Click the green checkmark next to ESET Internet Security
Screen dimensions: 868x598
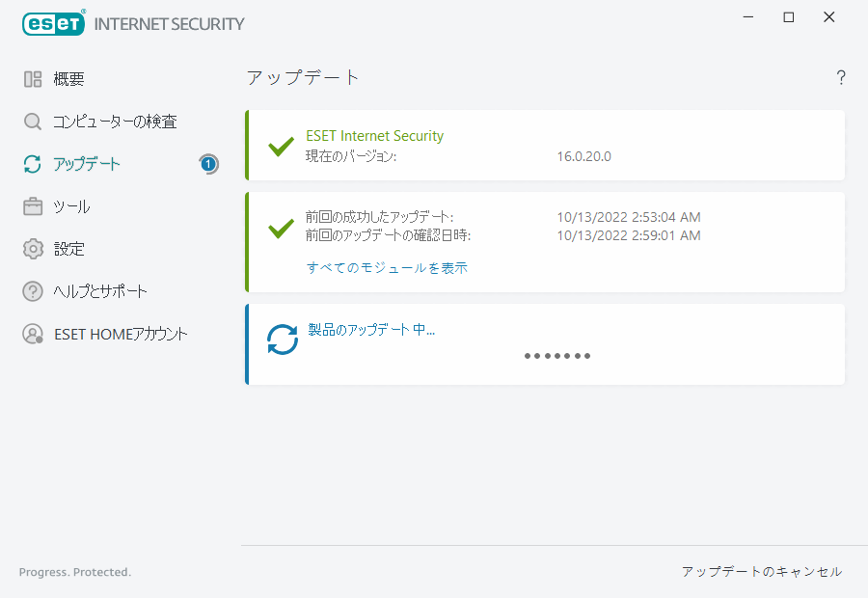coord(281,147)
